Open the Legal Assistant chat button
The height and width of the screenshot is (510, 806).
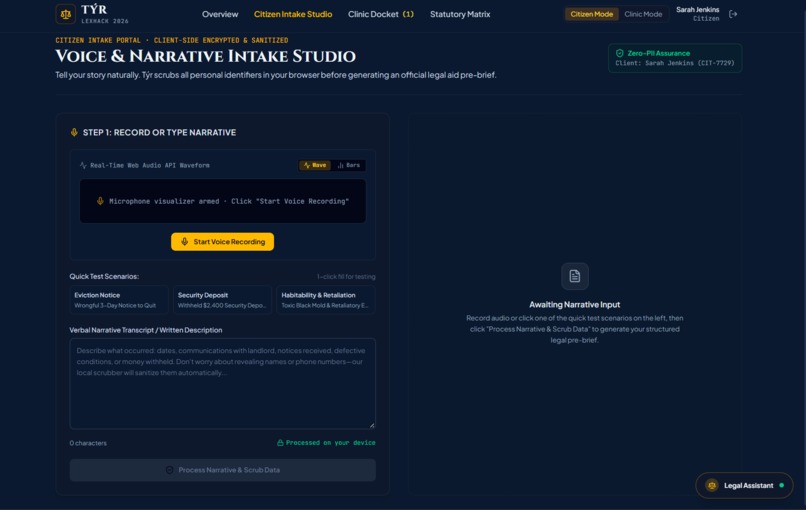click(x=744, y=485)
